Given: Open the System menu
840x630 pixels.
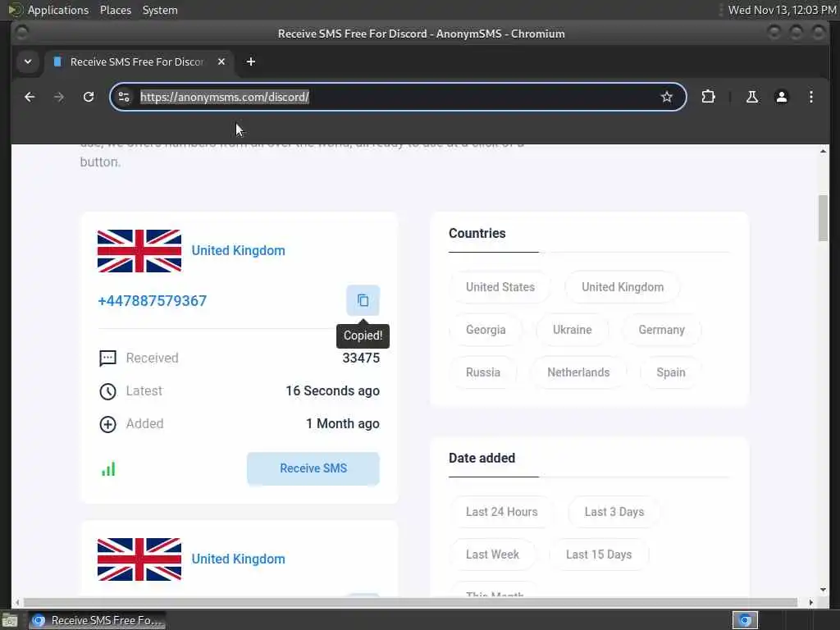Looking at the screenshot, I should tap(160, 10).
